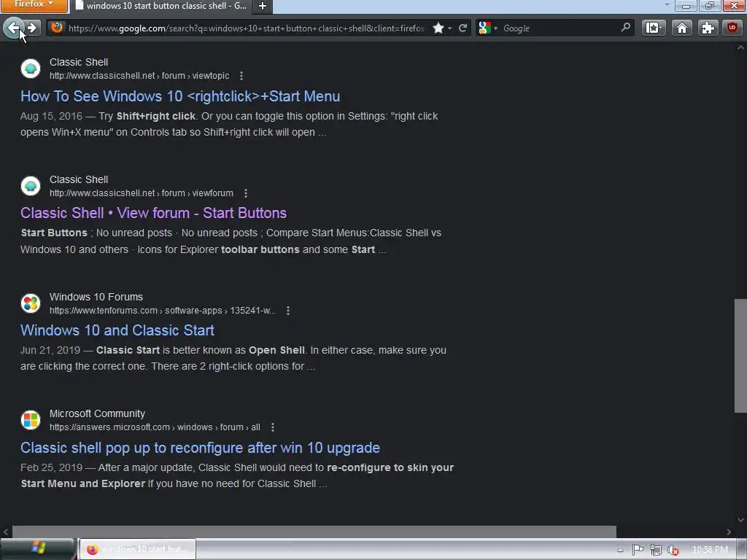Go to the home page icon
Screen dimensions: 747x560
tap(682, 28)
